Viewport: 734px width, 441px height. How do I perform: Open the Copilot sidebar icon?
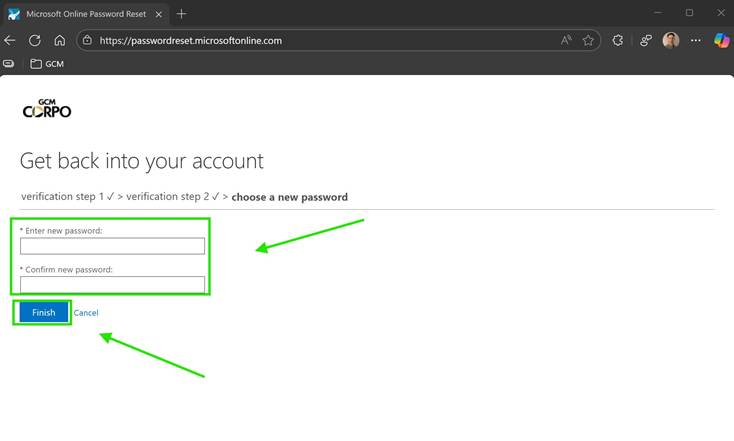(x=721, y=41)
